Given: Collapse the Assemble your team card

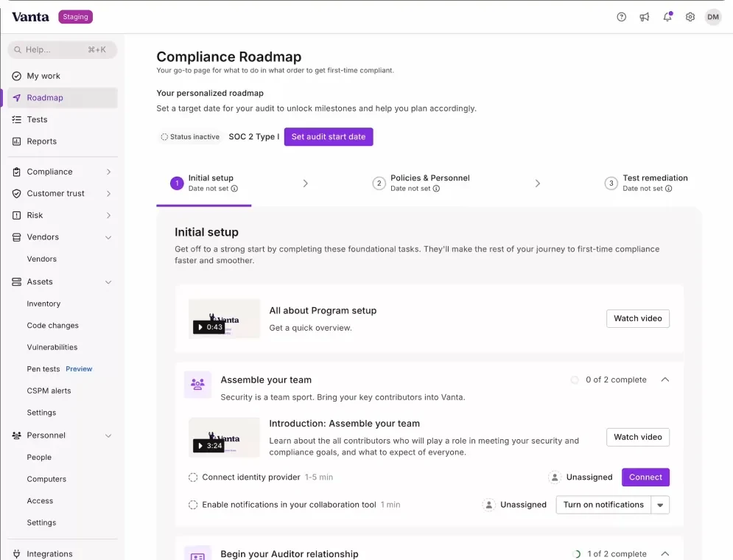Looking at the screenshot, I should pyautogui.click(x=665, y=379).
